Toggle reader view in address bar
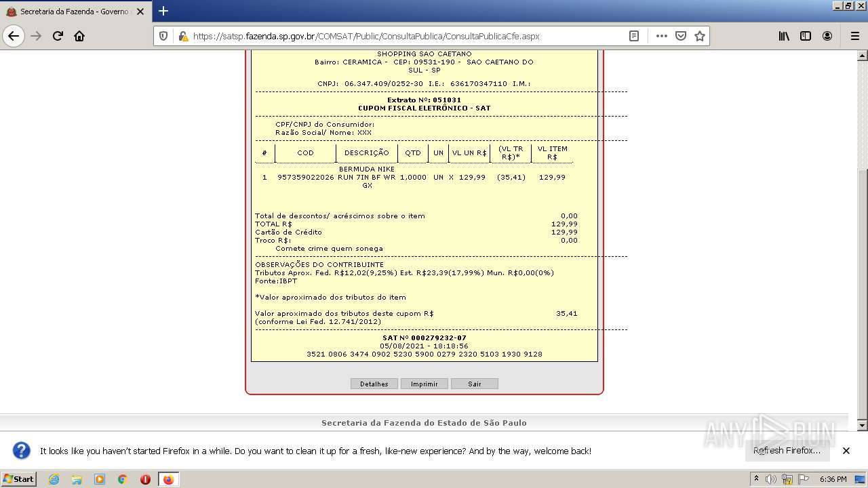The height and width of the screenshot is (488, 868). click(x=634, y=36)
